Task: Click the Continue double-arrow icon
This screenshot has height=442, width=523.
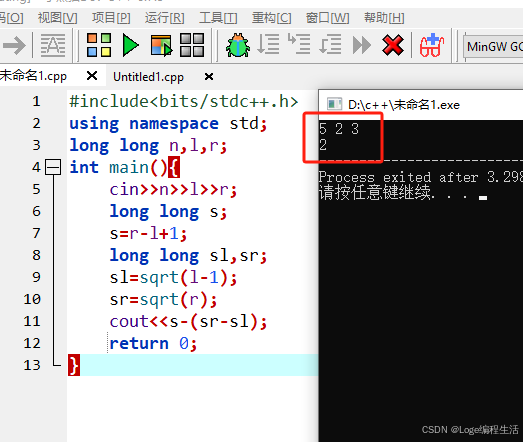Action: click(362, 45)
